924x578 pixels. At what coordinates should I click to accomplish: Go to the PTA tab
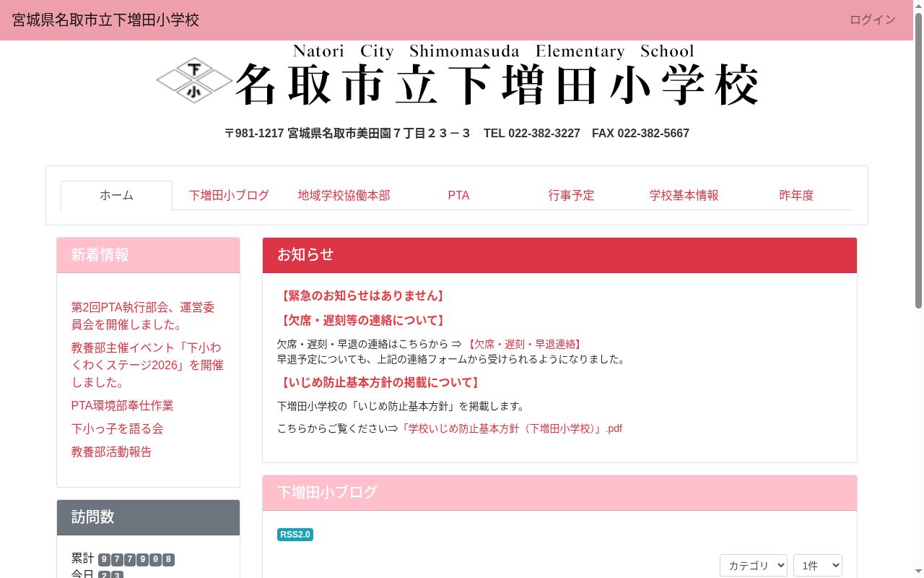click(458, 195)
